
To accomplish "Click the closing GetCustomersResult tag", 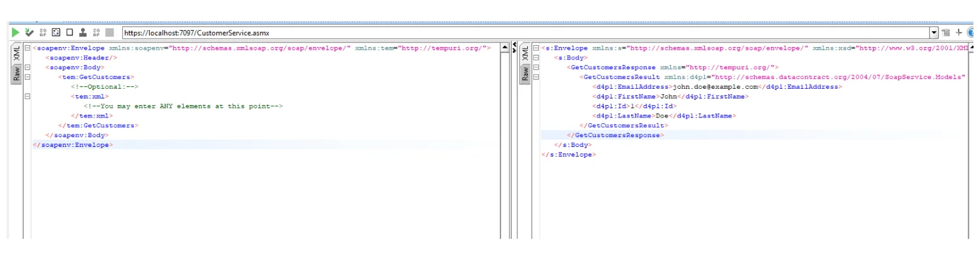I will pos(623,125).
